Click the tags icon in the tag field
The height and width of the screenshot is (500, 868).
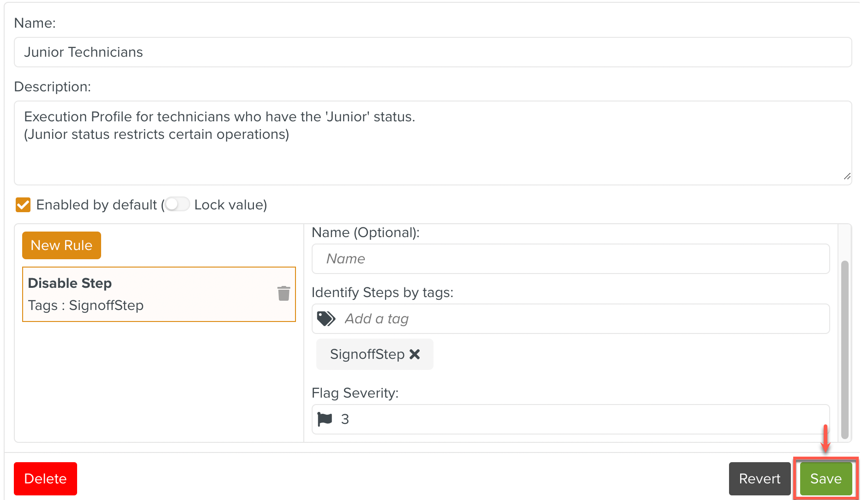coord(326,319)
